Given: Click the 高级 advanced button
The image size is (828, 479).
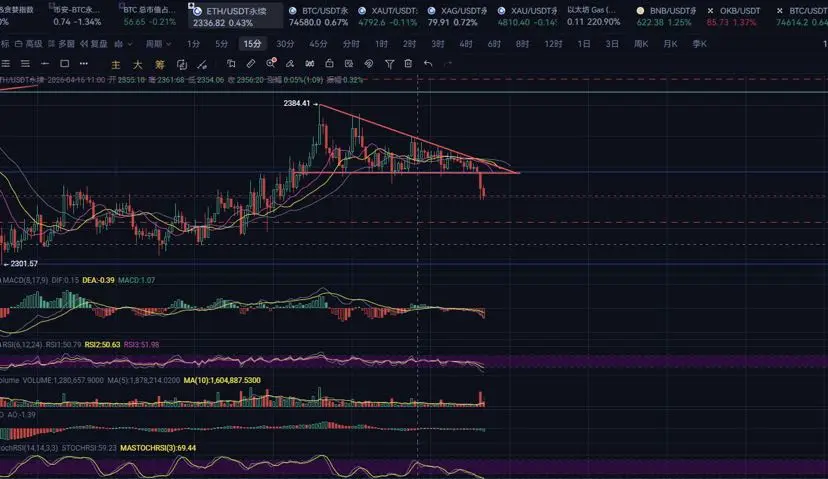Looking at the screenshot, I should 29,44.
